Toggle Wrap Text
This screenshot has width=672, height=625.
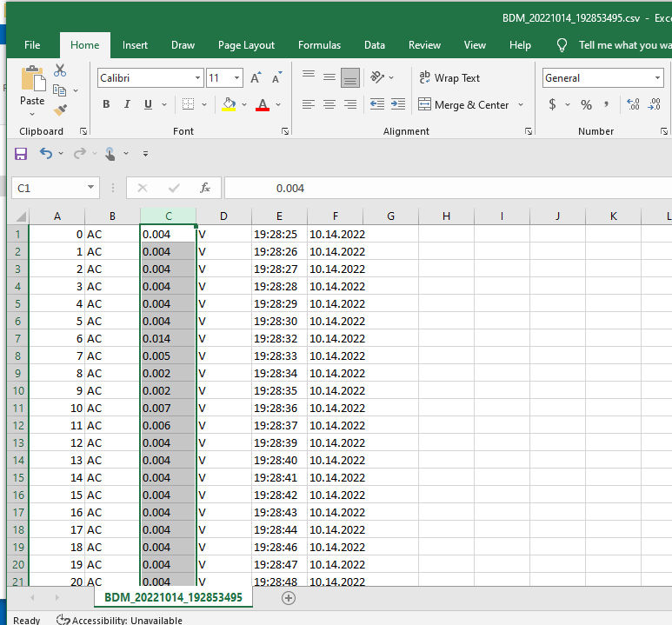coord(449,77)
